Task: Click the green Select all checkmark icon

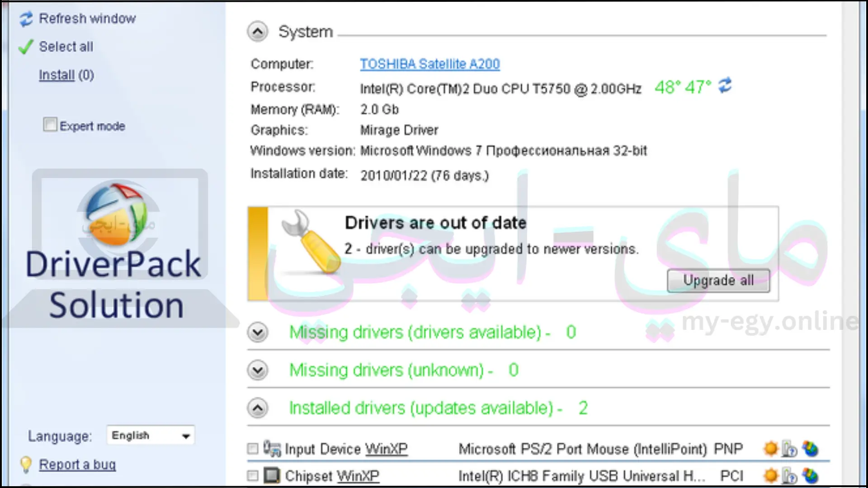Action: (26, 47)
